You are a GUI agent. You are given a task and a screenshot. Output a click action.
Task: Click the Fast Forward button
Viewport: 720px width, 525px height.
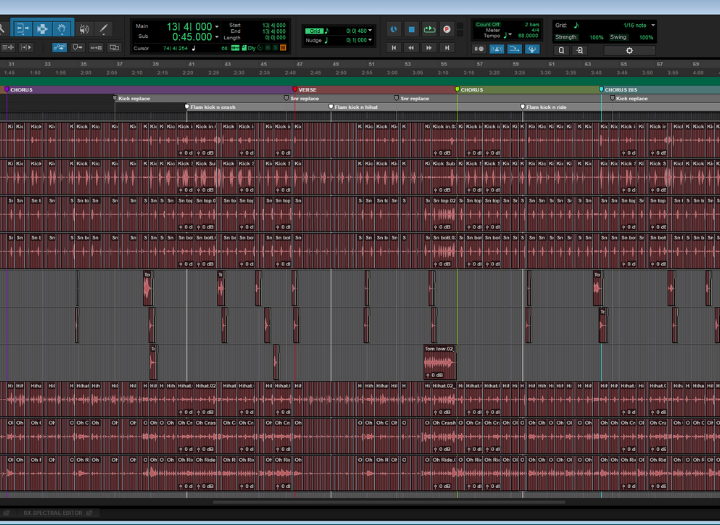pos(429,47)
